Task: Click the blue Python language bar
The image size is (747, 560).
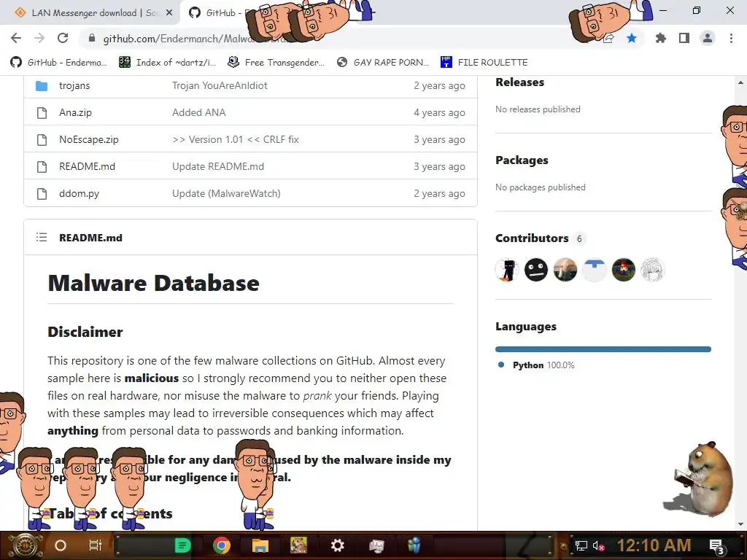Action: click(x=603, y=349)
